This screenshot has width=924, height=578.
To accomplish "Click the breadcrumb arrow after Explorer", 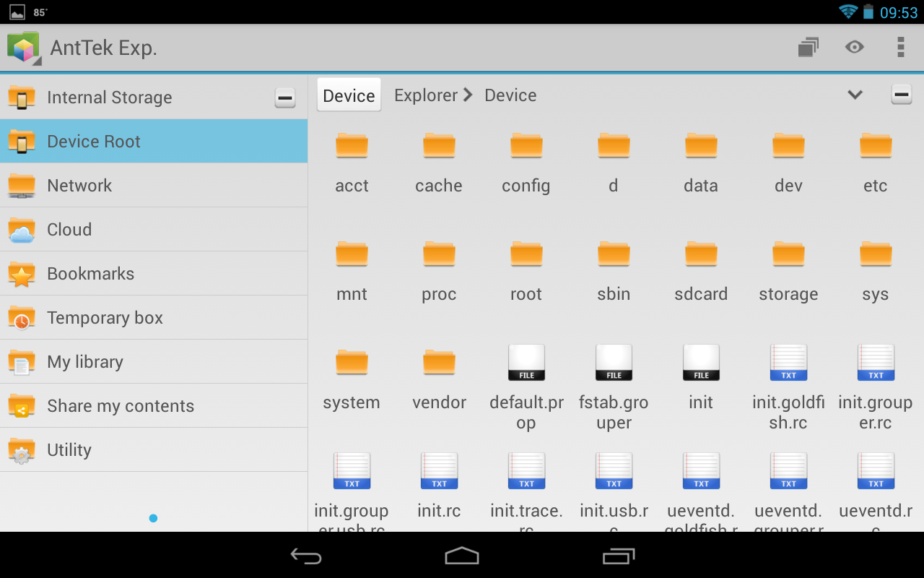I will tap(468, 95).
